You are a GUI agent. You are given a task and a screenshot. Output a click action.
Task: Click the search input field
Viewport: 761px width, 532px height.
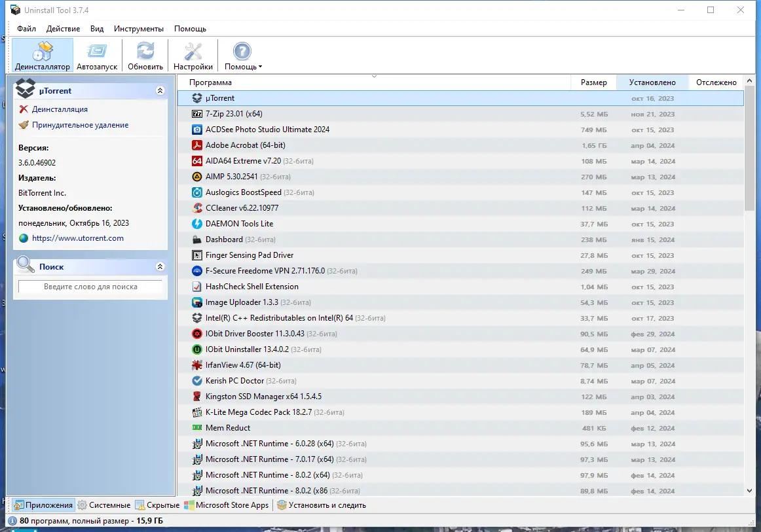pyautogui.click(x=90, y=287)
